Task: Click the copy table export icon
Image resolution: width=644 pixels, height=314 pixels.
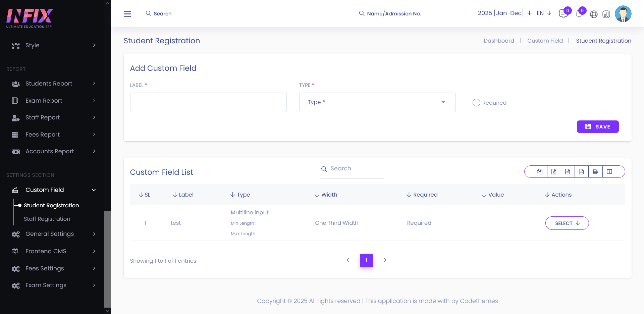Action: pyautogui.click(x=540, y=171)
